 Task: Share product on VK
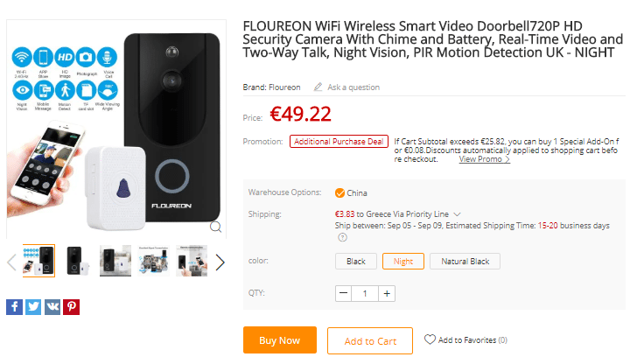(x=52, y=306)
